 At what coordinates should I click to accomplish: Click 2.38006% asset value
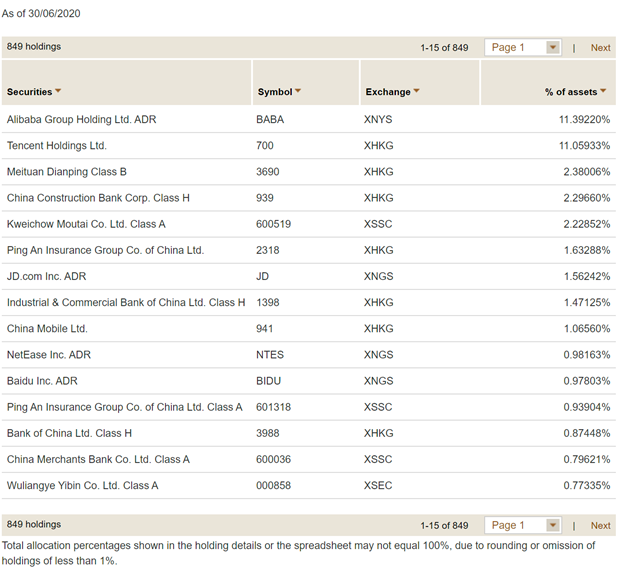pos(587,172)
